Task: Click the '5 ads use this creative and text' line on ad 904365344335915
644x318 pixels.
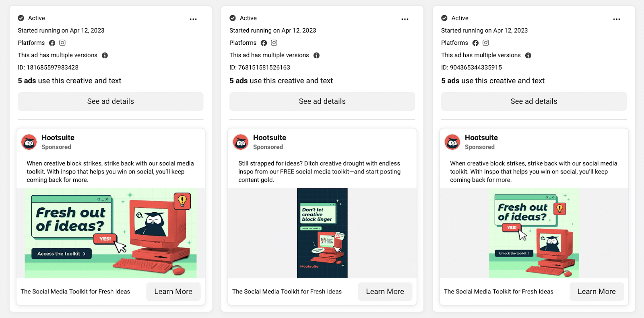Action: coord(493,81)
